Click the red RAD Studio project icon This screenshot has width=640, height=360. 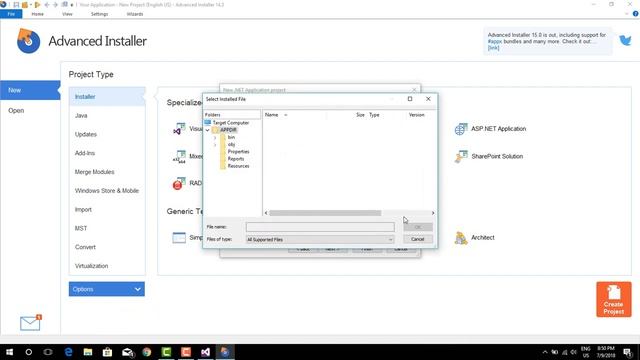tap(179, 184)
